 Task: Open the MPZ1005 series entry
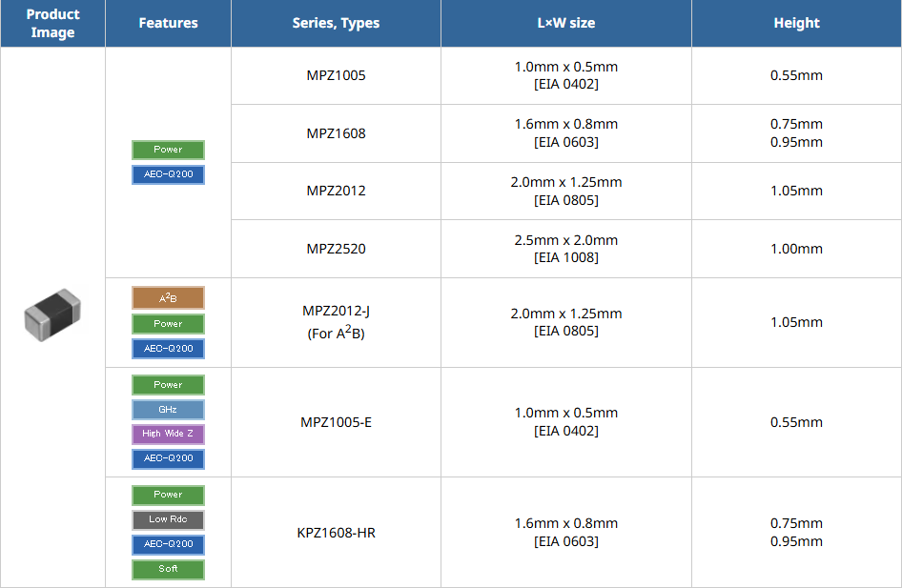tap(336, 75)
